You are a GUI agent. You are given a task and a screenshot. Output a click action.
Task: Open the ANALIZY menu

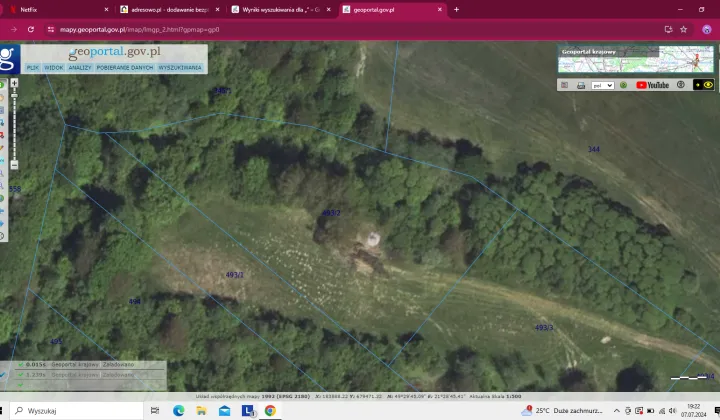pyautogui.click(x=82, y=68)
